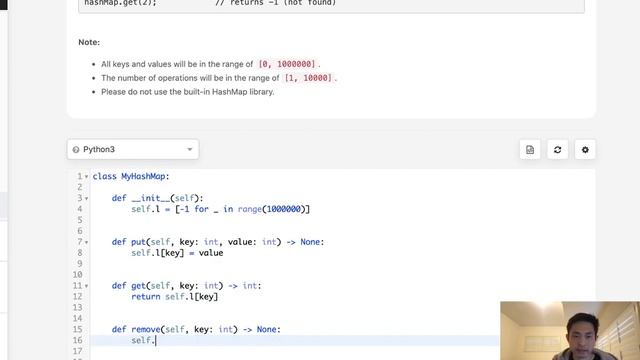Open the code notes document icon
The image size is (640, 360).
click(530, 150)
